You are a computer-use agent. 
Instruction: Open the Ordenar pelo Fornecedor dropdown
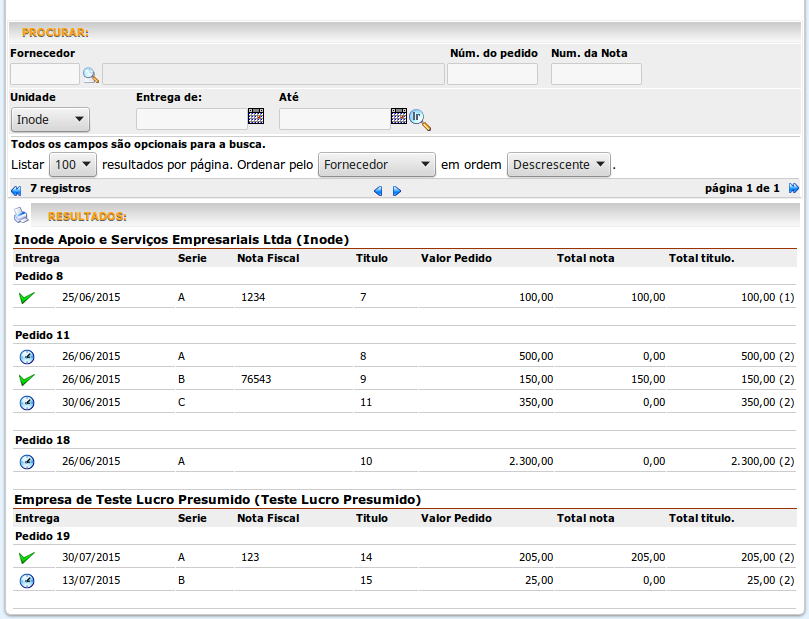coord(376,165)
